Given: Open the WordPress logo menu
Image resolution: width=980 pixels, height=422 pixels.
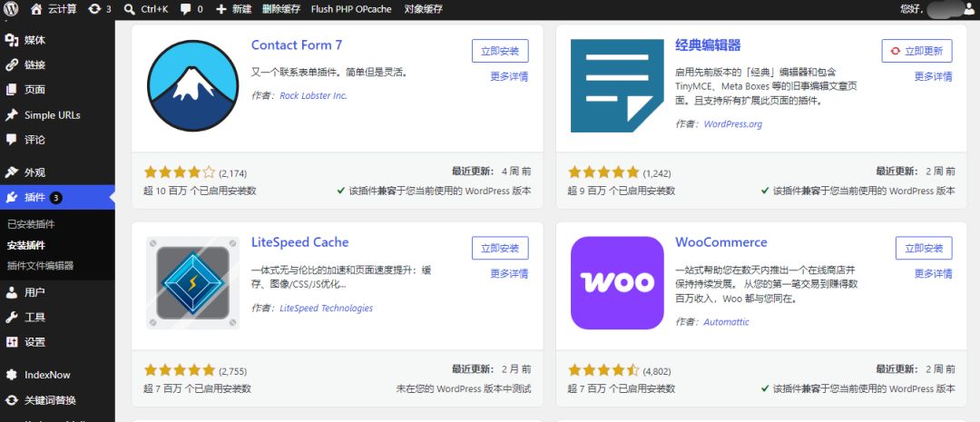Looking at the screenshot, I should (11, 9).
